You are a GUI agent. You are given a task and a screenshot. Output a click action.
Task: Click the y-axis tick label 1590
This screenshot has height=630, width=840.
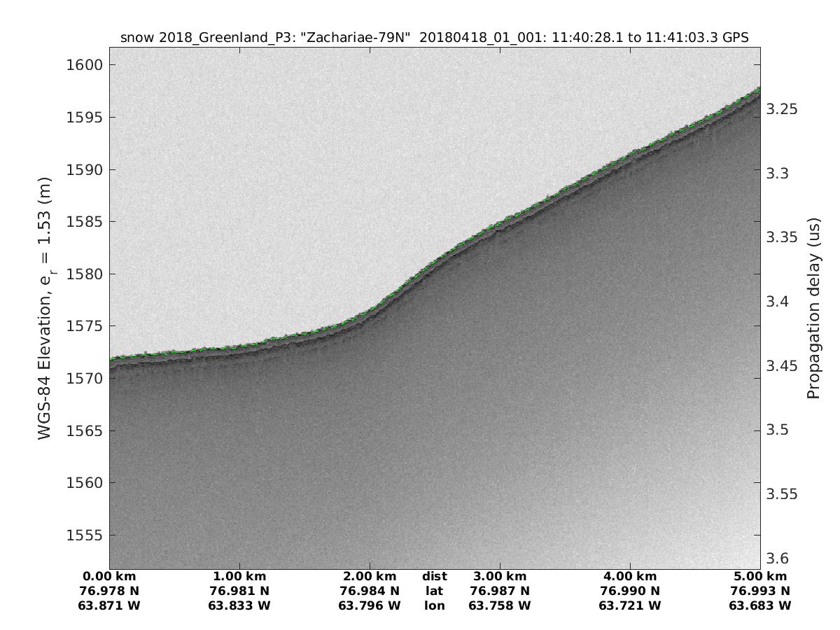pos(83,170)
